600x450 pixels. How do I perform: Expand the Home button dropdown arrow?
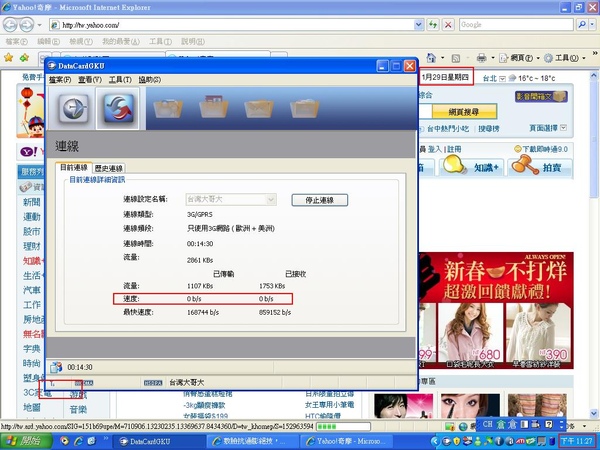coord(442,58)
